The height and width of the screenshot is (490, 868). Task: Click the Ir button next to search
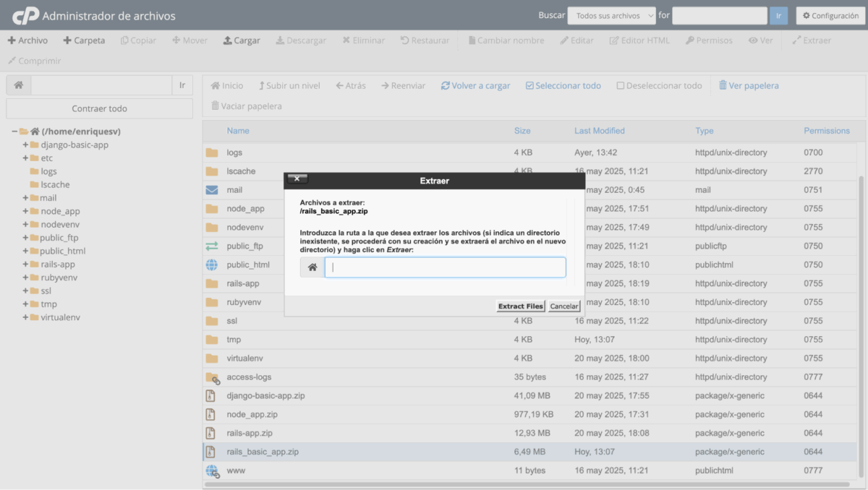click(778, 16)
